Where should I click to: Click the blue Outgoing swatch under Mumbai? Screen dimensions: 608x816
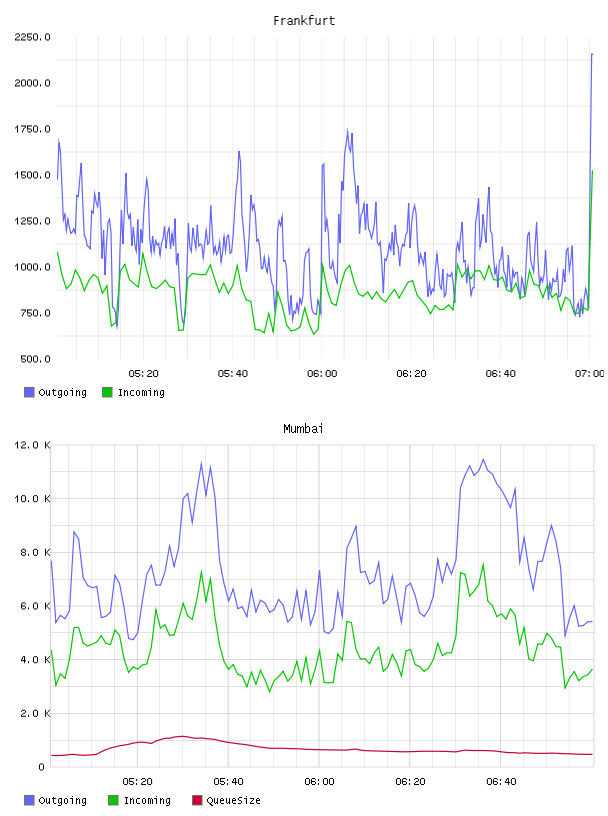tap(29, 800)
